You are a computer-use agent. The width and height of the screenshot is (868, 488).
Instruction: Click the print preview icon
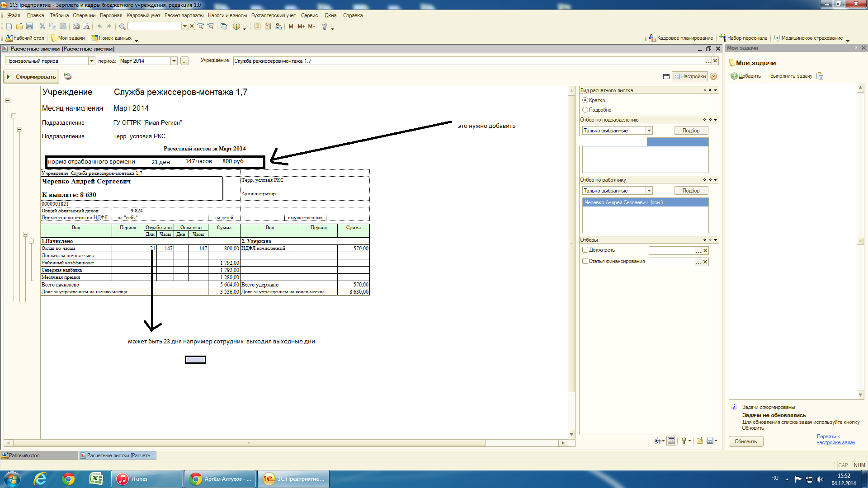(86, 27)
